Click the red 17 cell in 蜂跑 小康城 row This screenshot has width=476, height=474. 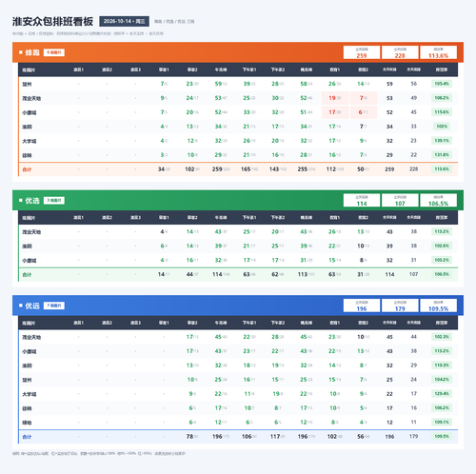(x=335, y=112)
